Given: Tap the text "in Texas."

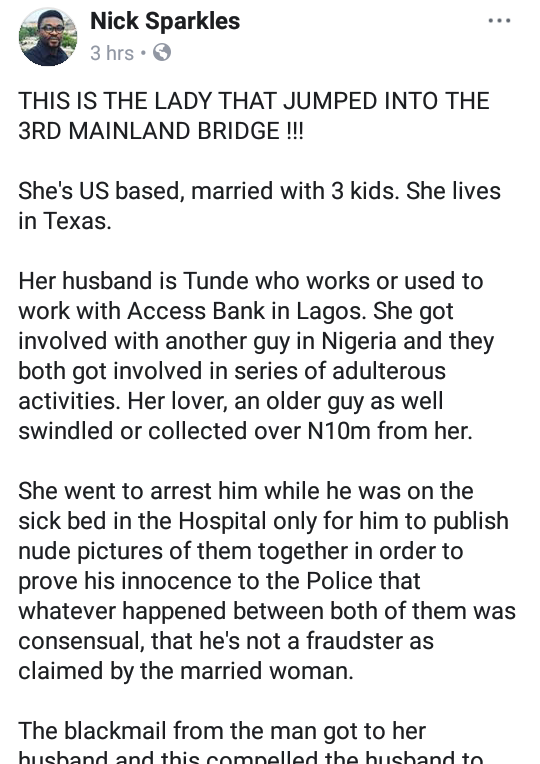Looking at the screenshot, I should [65, 221].
